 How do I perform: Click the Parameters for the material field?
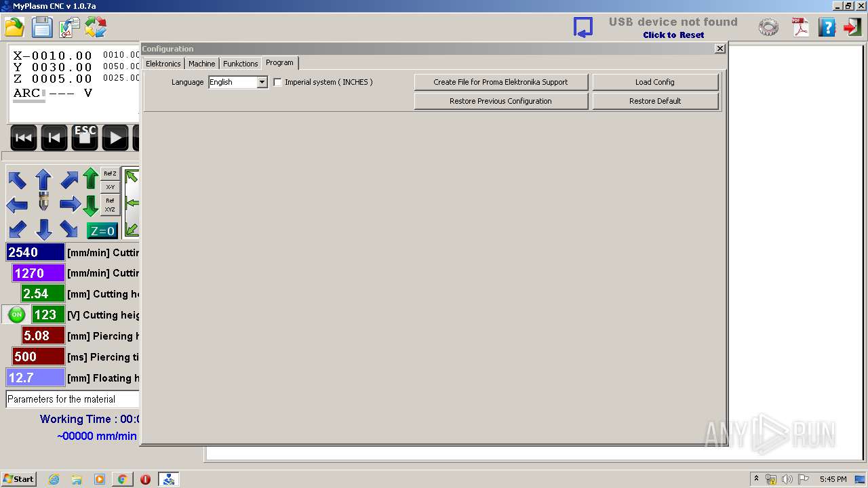pos(73,399)
